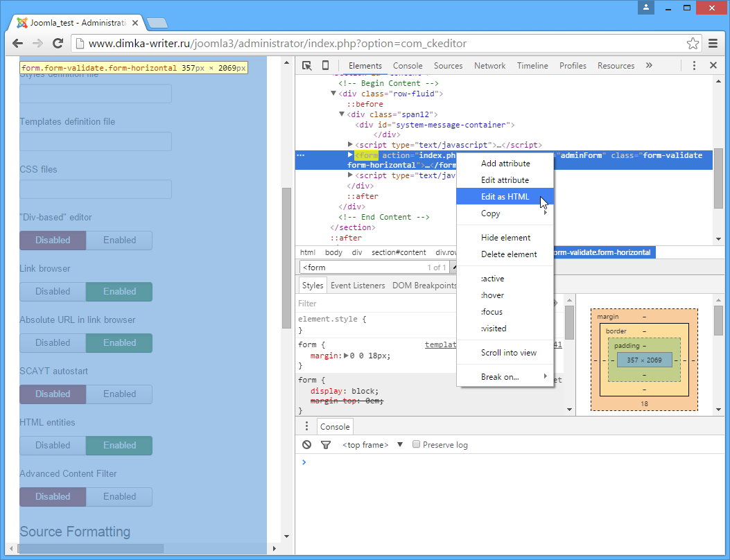Clear console with the ban icon

tap(307, 445)
